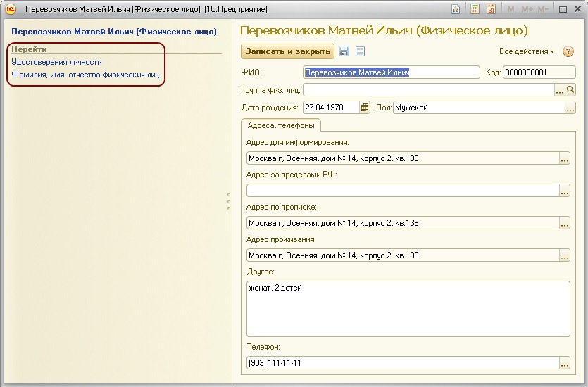Viewport: 588px width, 387px height.
Task: Click the list icon beside Save
Action: (x=360, y=51)
